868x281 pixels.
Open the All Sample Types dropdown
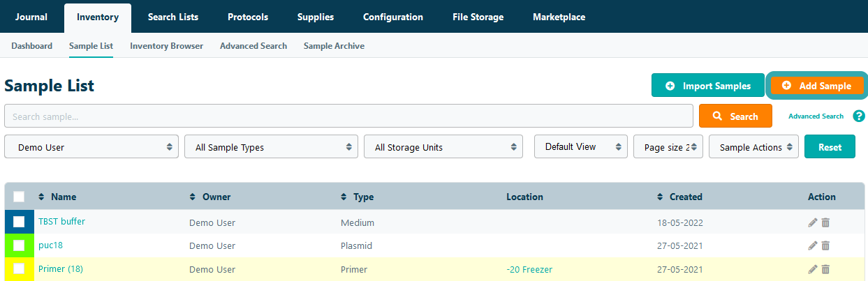tap(271, 147)
